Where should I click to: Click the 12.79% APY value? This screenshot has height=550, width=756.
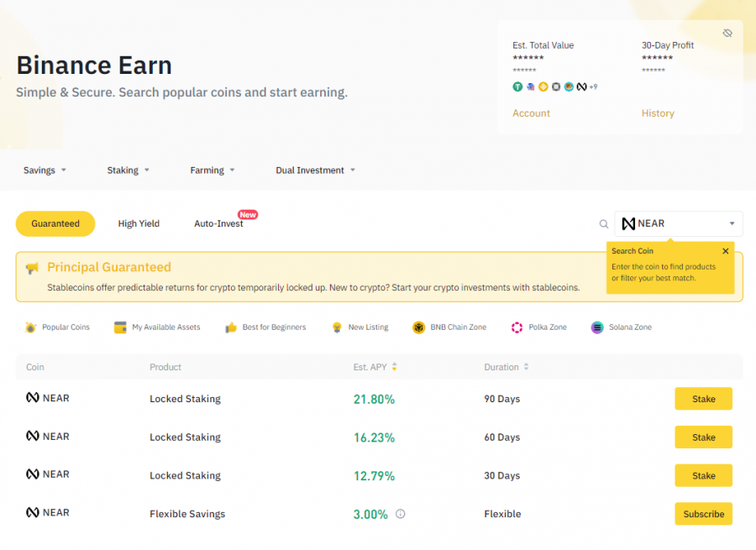pos(374,476)
